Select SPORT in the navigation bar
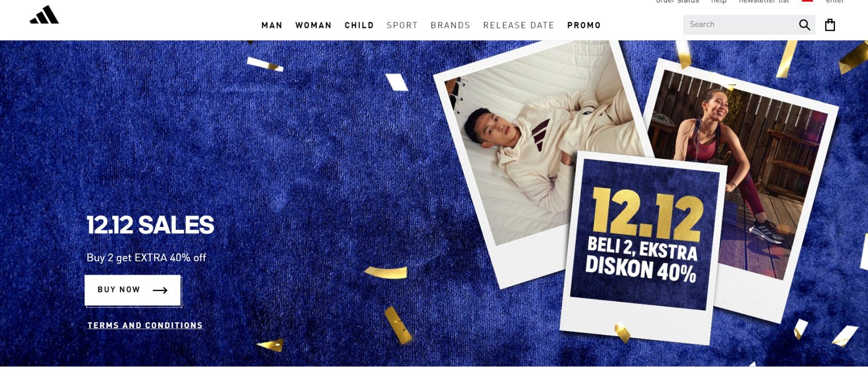868x369 pixels. [402, 25]
